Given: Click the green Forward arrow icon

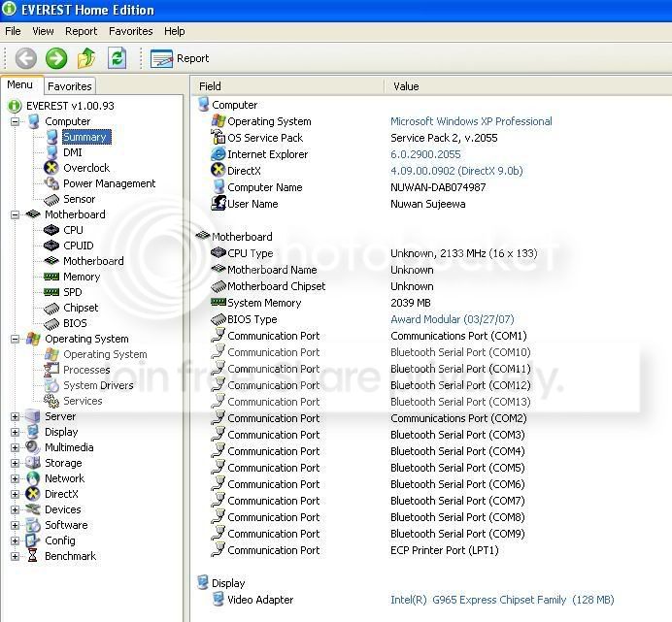Looking at the screenshot, I should pos(56,58).
